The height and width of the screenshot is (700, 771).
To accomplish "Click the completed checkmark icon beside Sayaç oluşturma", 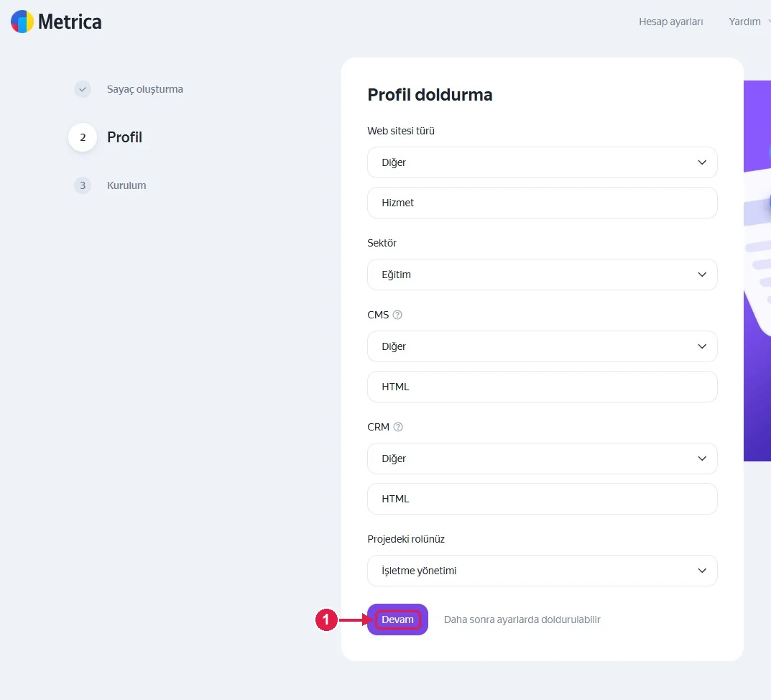I will 83,89.
